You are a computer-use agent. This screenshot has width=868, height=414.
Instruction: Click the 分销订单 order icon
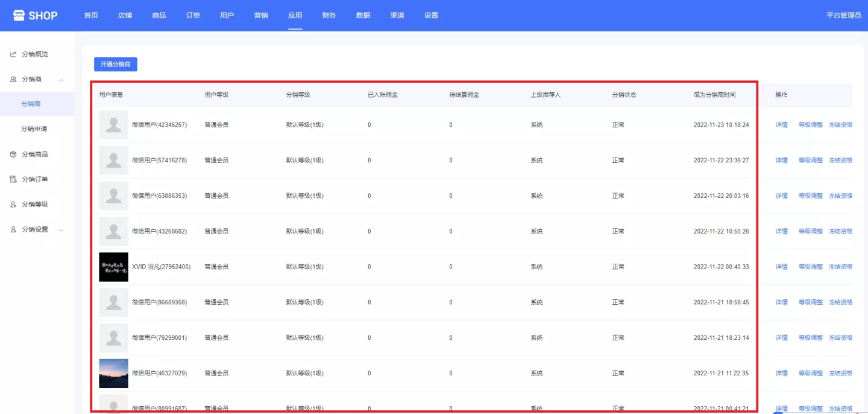click(x=13, y=179)
